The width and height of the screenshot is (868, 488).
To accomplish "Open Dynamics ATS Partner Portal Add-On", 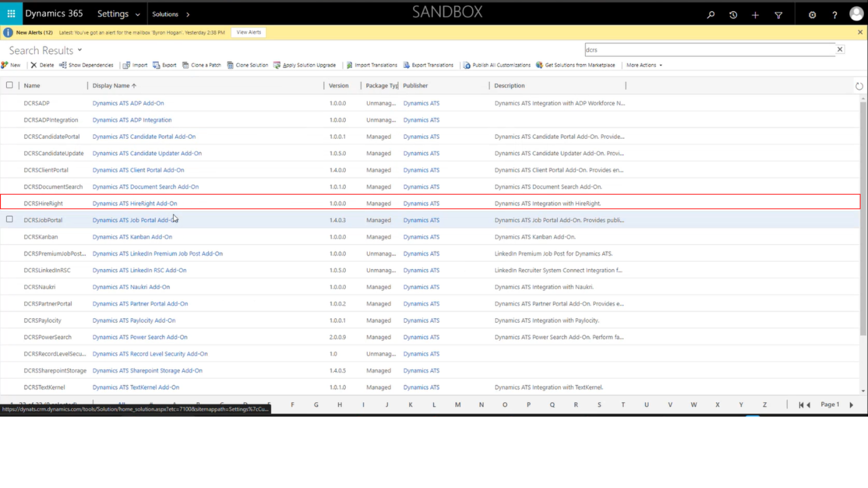I will [x=140, y=304].
